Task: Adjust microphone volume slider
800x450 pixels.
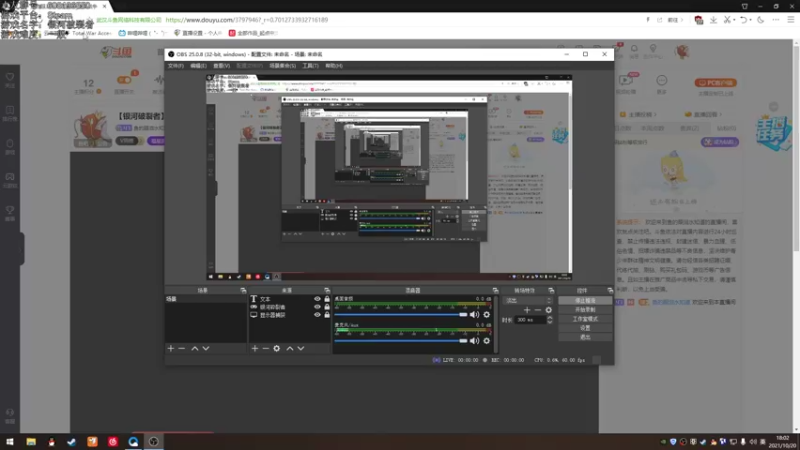Action: coord(401,341)
